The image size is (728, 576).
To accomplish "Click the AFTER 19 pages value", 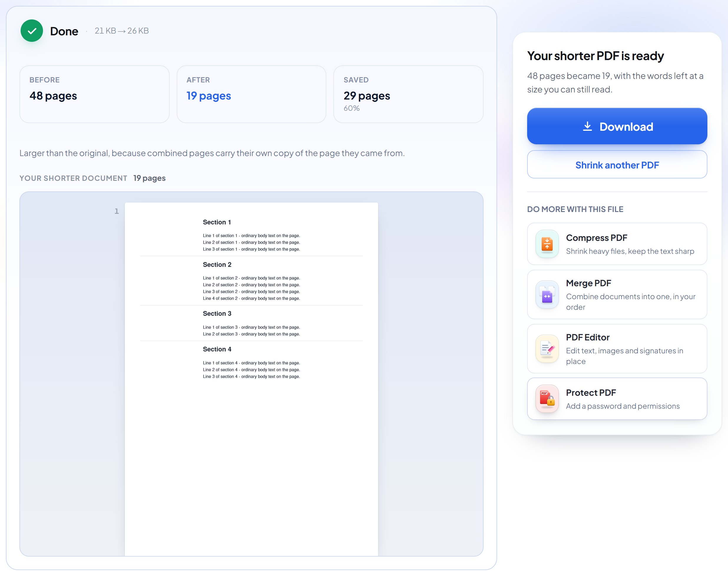I will click(209, 96).
